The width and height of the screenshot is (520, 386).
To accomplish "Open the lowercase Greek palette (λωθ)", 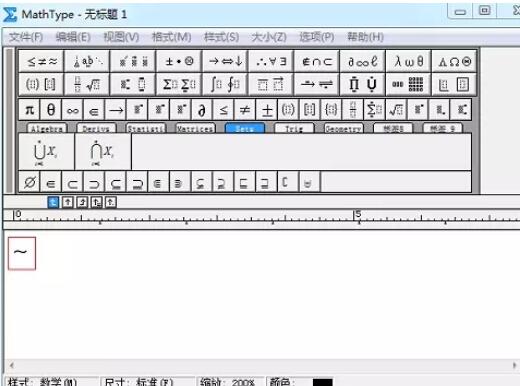I will (x=409, y=61).
